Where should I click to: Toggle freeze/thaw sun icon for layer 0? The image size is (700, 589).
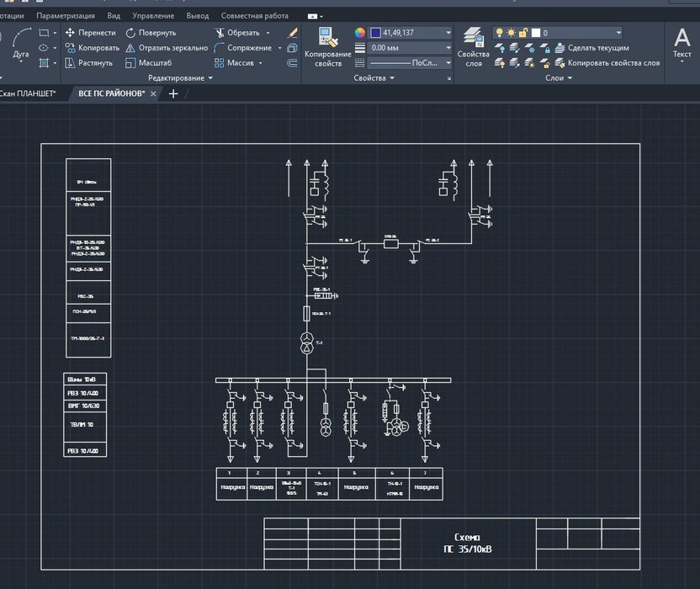pyautogui.click(x=512, y=33)
